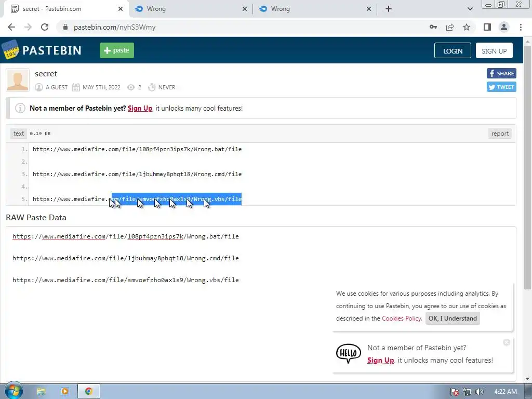Click the LOGIN button
This screenshot has width=532, height=399.
pyautogui.click(x=453, y=50)
